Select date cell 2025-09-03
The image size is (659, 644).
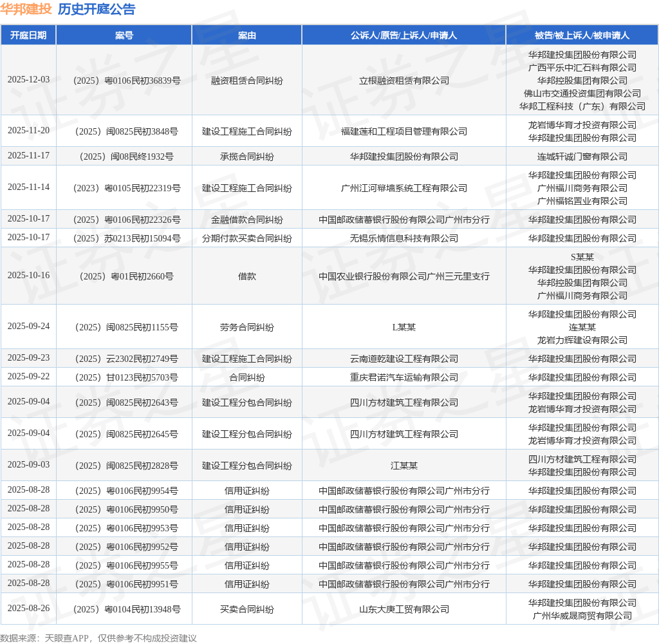tap(28, 465)
